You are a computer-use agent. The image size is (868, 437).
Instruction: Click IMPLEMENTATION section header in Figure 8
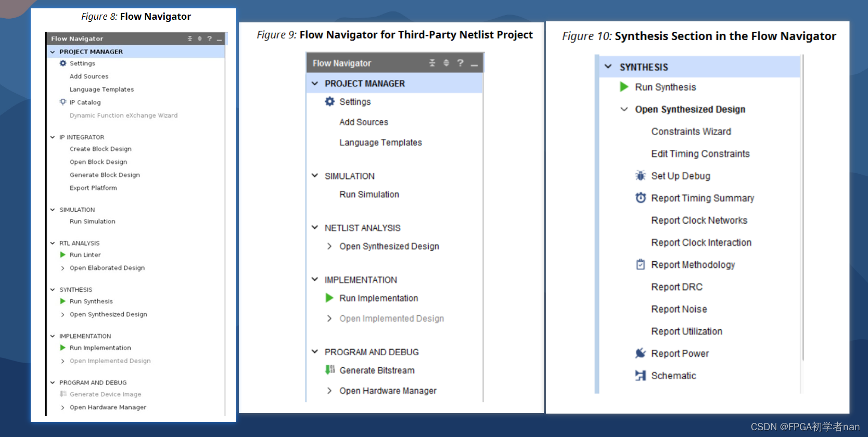pos(85,336)
